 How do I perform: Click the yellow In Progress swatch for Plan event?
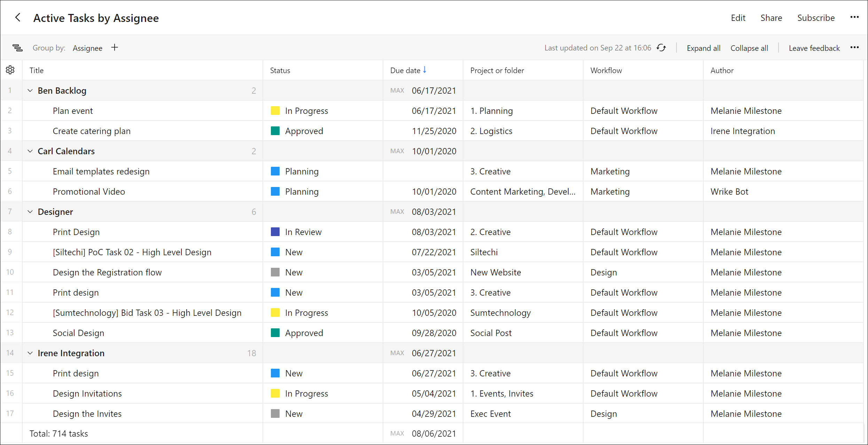(x=275, y=111)
